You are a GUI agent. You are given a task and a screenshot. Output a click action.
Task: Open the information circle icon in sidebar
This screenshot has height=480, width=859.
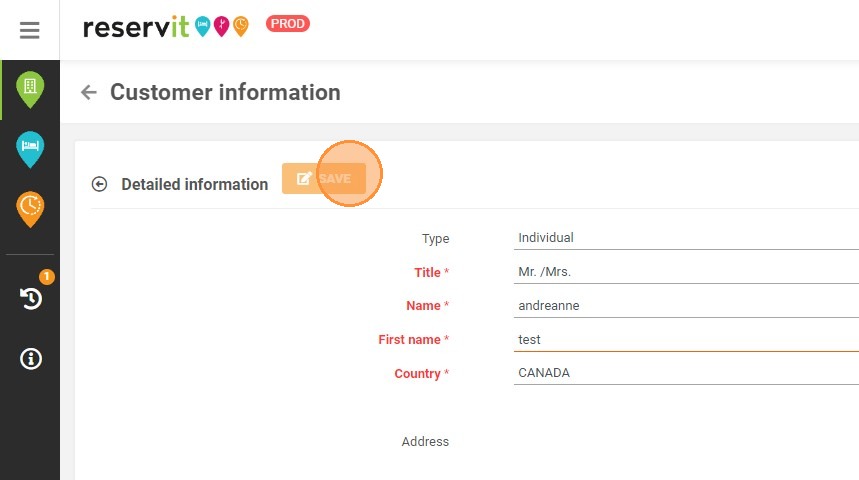tap(31, 359)
